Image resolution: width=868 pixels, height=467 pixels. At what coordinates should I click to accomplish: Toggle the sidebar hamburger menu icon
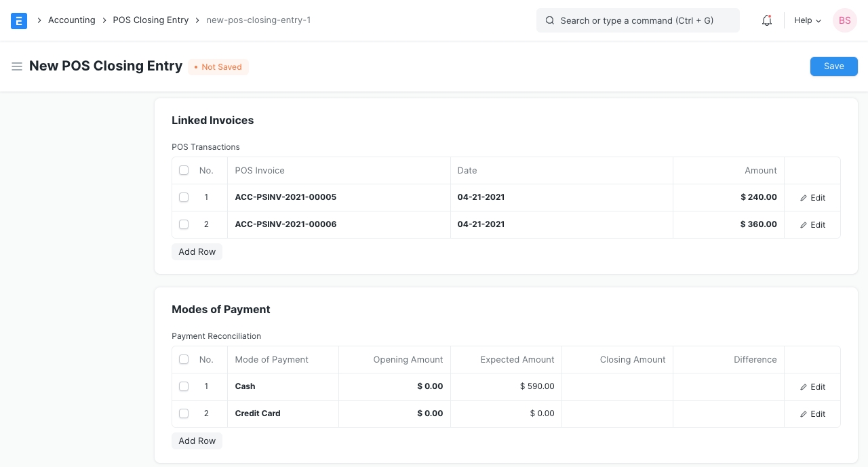17,66
